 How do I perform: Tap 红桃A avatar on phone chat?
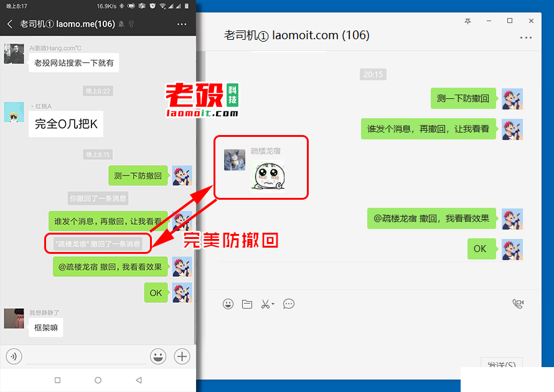14,112
